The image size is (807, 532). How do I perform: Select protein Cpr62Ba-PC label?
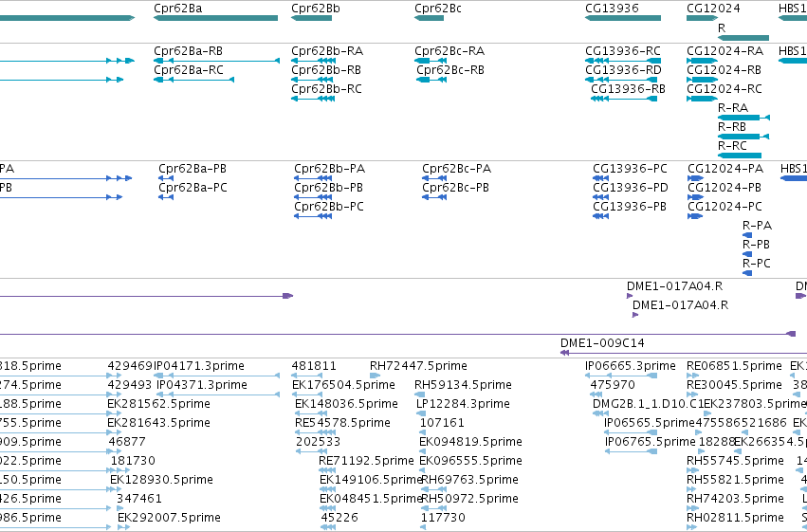pos(193,188)
